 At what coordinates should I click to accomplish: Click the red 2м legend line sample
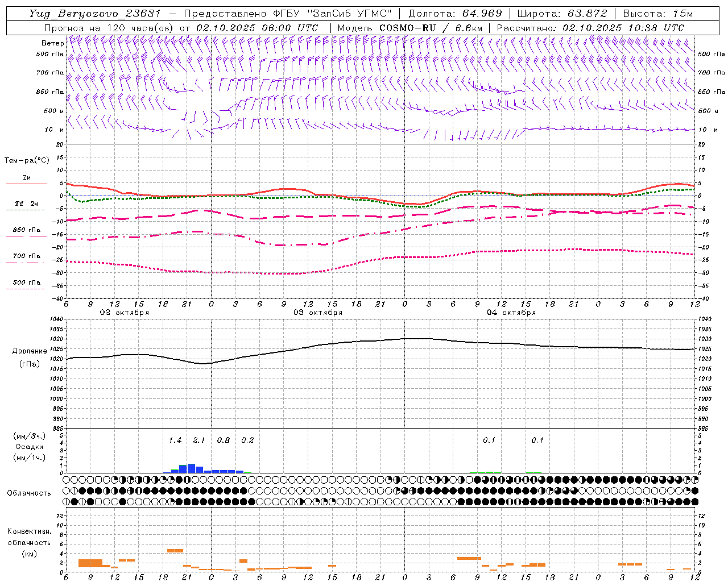[26, 184]
